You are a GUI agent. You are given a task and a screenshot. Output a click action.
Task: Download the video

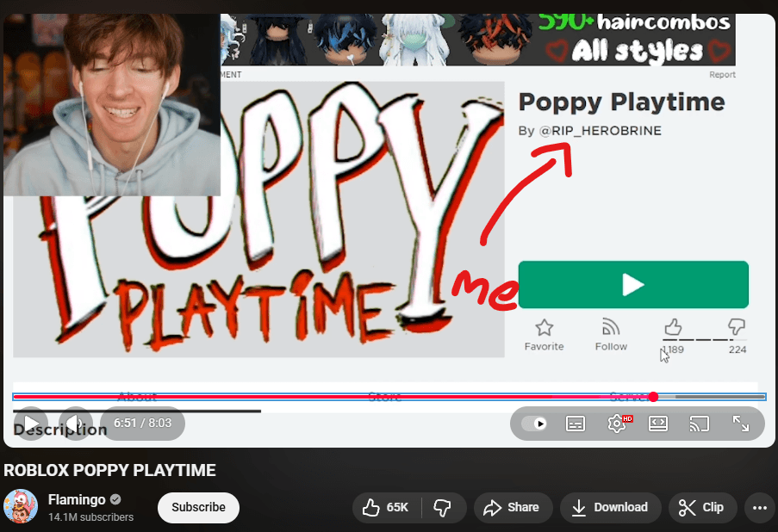tap(611, 507)
